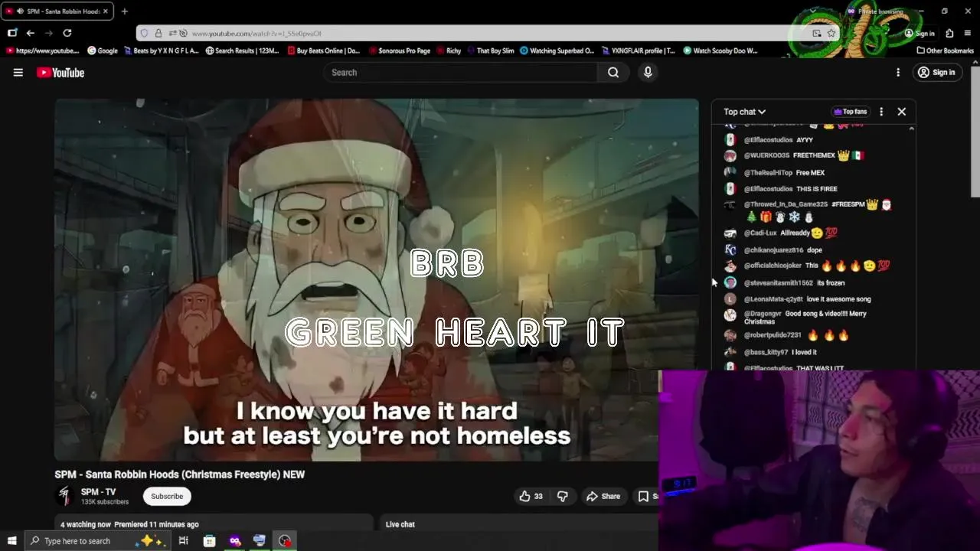Open live chat options three-dot menu
The image size is (980, 551).
881,112
